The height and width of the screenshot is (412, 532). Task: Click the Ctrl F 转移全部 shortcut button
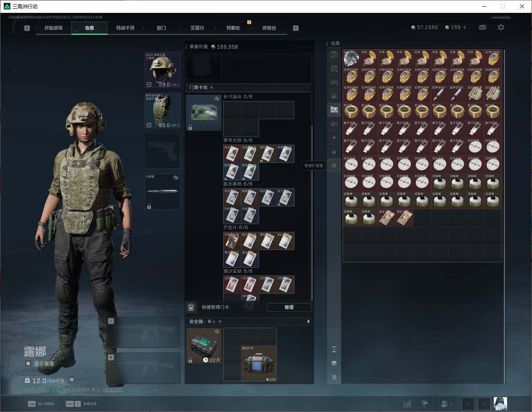click(81, 404)
